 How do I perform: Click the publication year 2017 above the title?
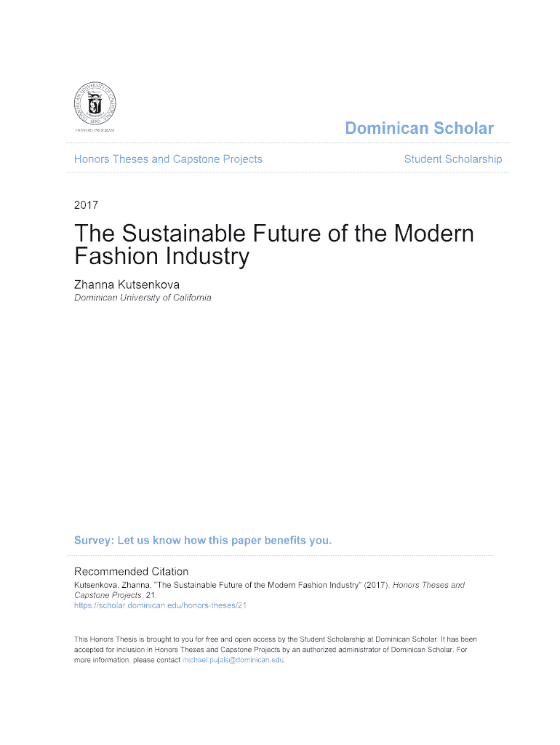pos(86,205)
